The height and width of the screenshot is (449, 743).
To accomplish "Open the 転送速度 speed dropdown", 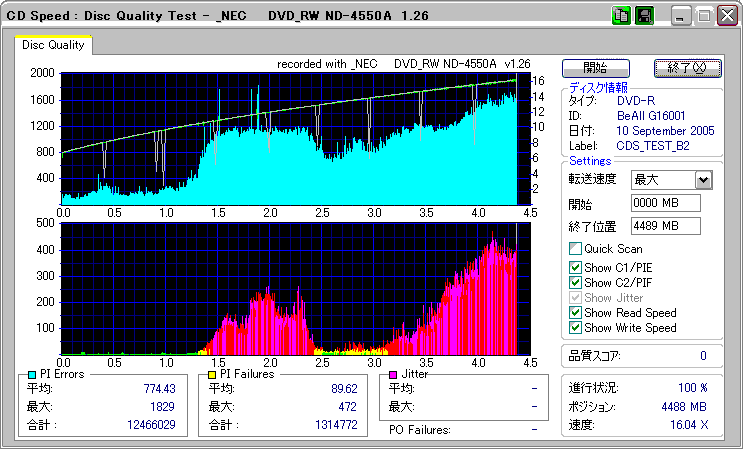I will point(703,179).
